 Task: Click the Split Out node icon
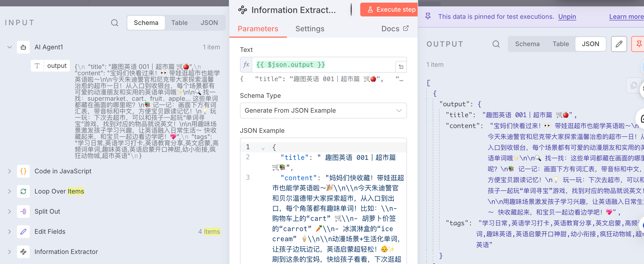pos(23,212)
